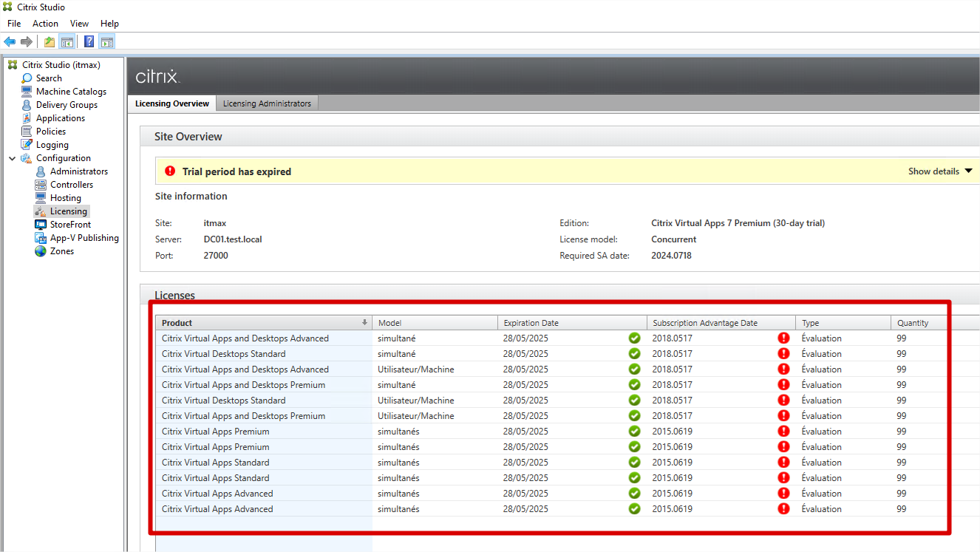The image size is (980, 552).
Task: Select the Machine Catalogs tree icon
Action: click(x=27, y=92)
